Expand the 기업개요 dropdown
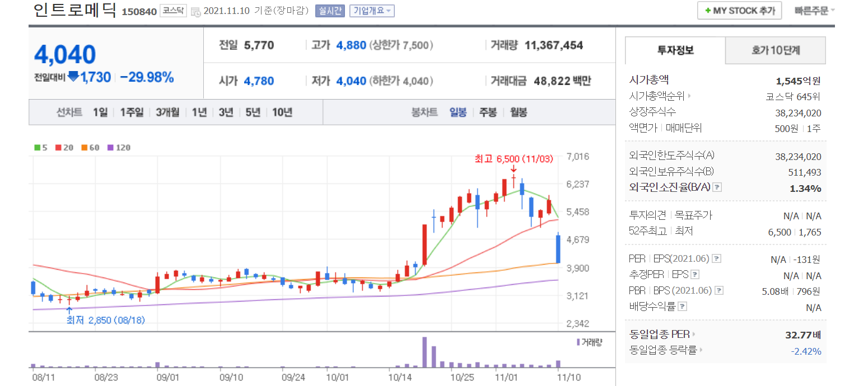The width and height of the screenshot is (868, 386). tap(372, 11)
